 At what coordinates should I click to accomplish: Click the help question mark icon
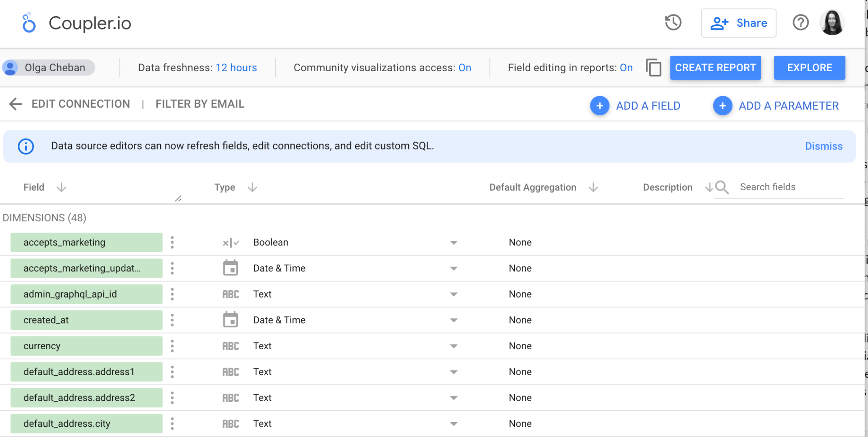click(x=801, y=23)
